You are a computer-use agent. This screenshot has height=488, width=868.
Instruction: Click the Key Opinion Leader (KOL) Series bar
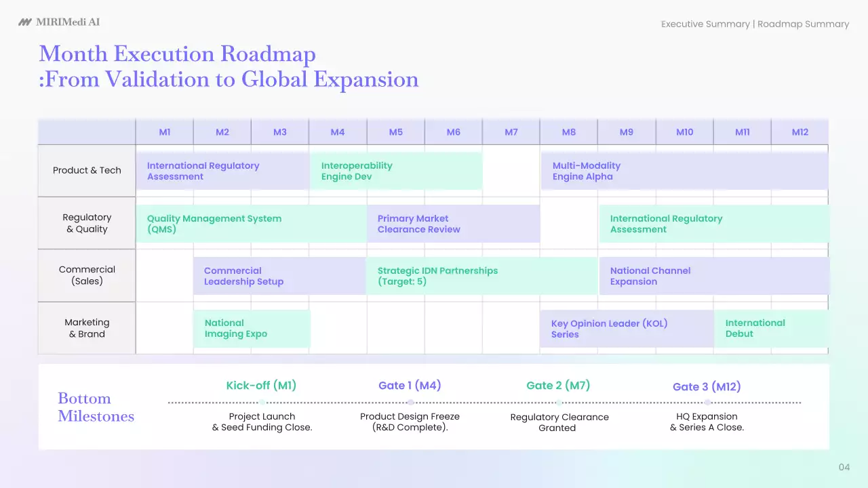[x=626, y=329]
